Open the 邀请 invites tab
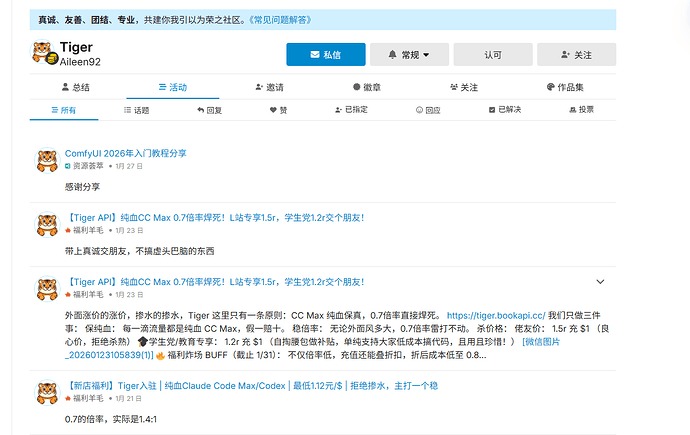The image size is (690, 435). coord(270,87)
